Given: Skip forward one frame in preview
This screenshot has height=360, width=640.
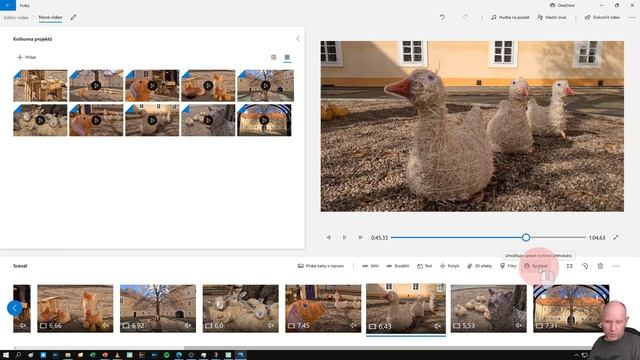Looking at the screenshot, I should click(x=360, y=237).
